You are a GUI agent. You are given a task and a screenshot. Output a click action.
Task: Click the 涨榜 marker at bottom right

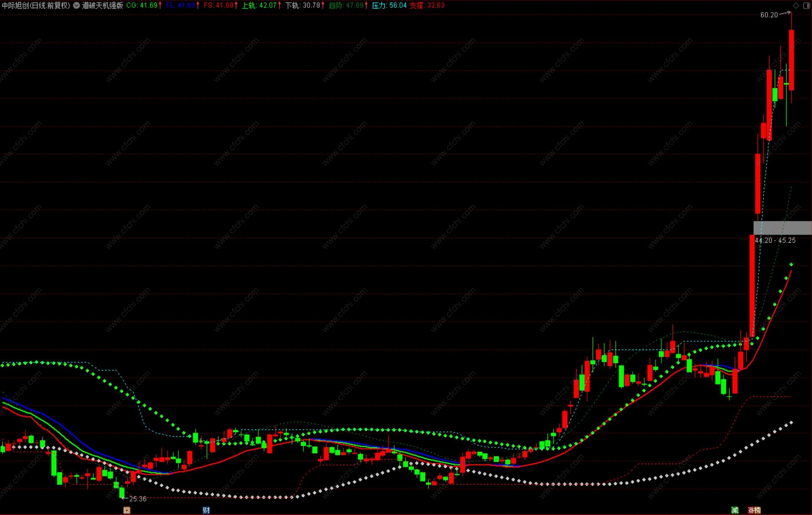pyautogui.click(x=754, y=510)
